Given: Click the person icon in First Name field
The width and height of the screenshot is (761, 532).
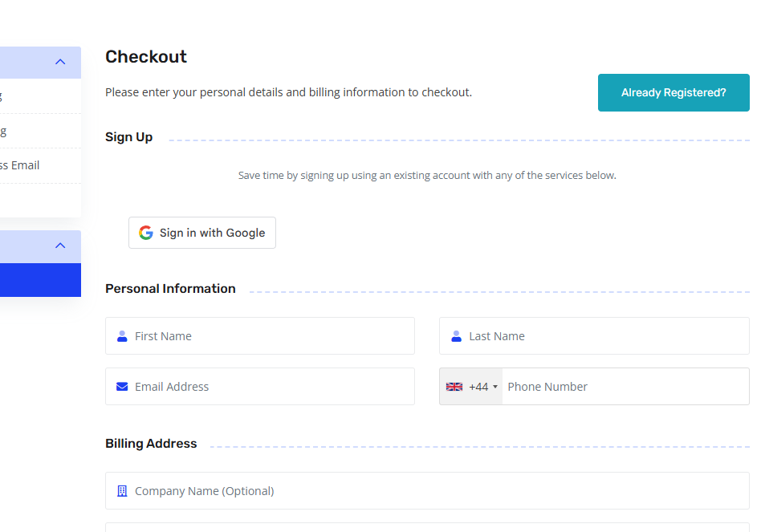Looking at the screenshot, I should coord(122,336).
